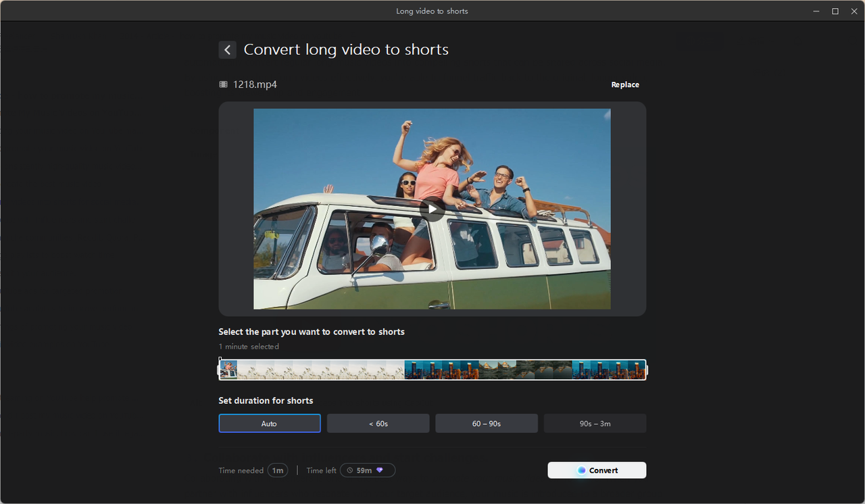This screenshot has height=504, width=865.
Task: Click the film strip icon next to 1218.mp4
Action: tap(223, 84)
